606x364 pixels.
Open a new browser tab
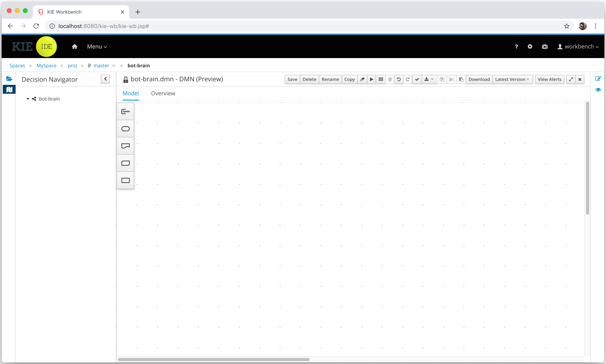[138, 12]
